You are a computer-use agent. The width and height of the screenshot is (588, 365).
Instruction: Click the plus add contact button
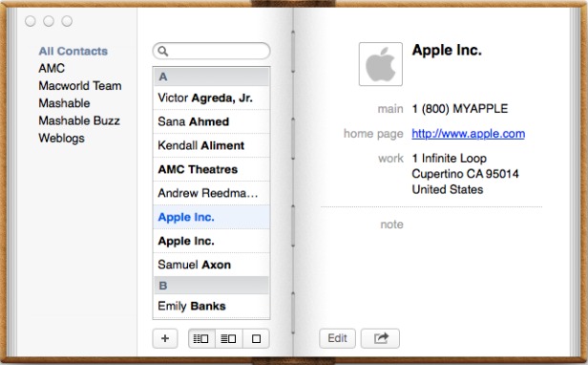pyautogui.click(x=165, y=338)
